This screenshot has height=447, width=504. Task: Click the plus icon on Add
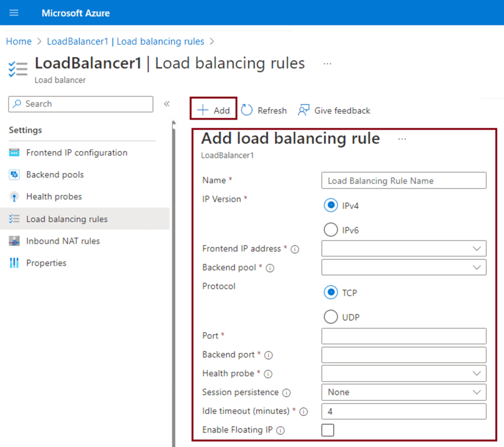[x=203, y=110]
